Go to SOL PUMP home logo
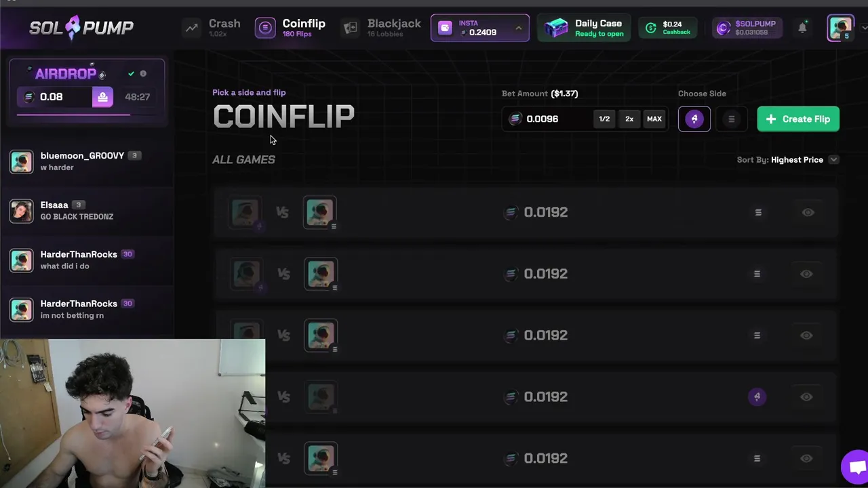This screenshot has height=488, width=868. pyautogui.click(x=81, y=27)
